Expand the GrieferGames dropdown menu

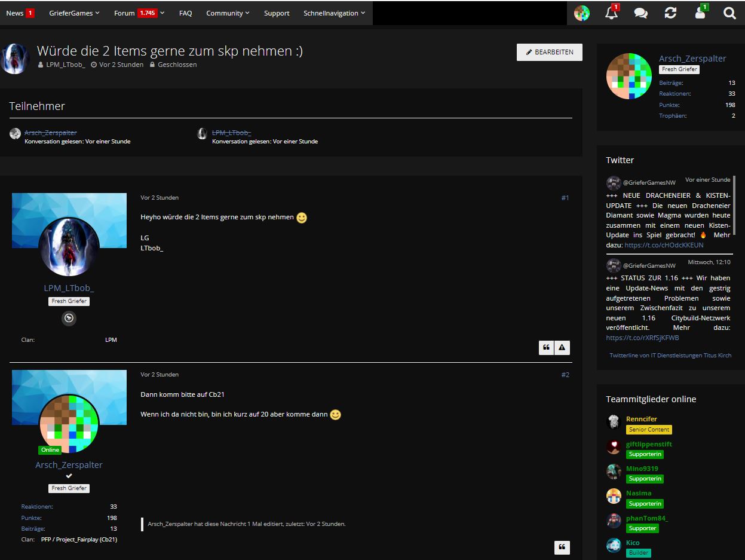[75, 13]
